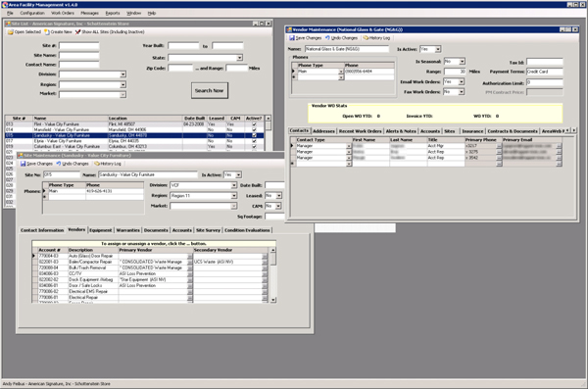This screenshot has height=389, width=588.
Task: Open Selected in Site List toolbar
Action: [x=24, y=32]
